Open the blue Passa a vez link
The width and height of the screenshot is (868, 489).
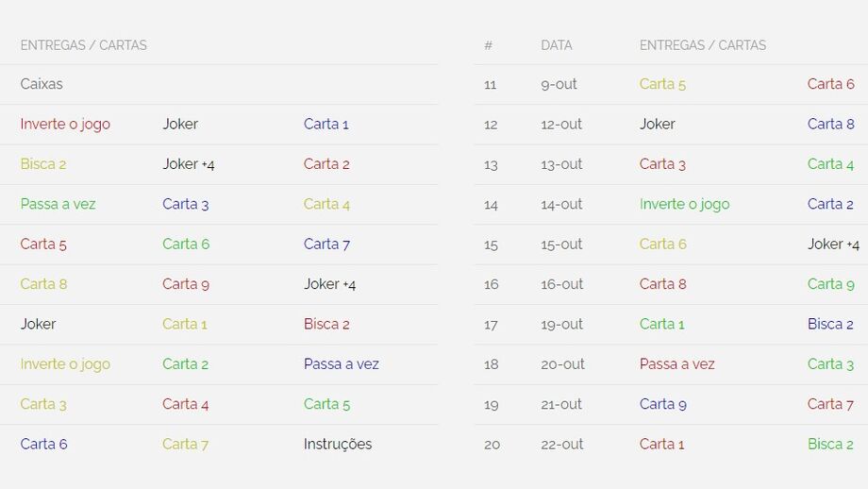tap(342, 363)
